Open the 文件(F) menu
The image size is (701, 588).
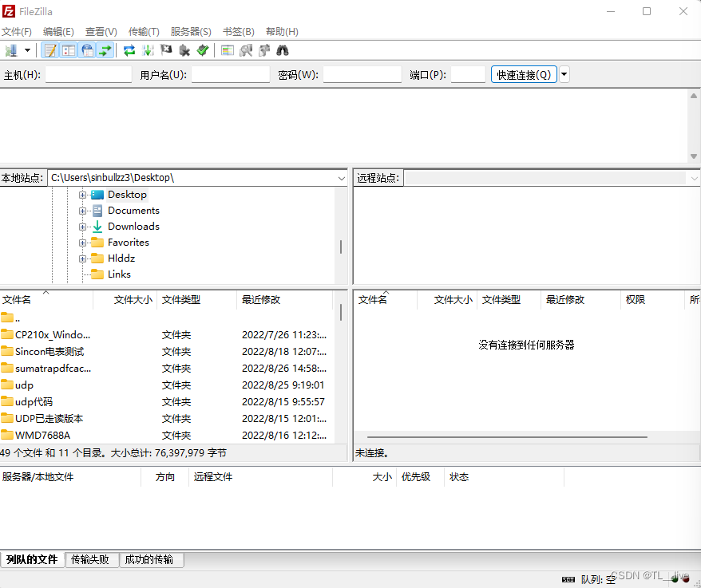(17, 32)
